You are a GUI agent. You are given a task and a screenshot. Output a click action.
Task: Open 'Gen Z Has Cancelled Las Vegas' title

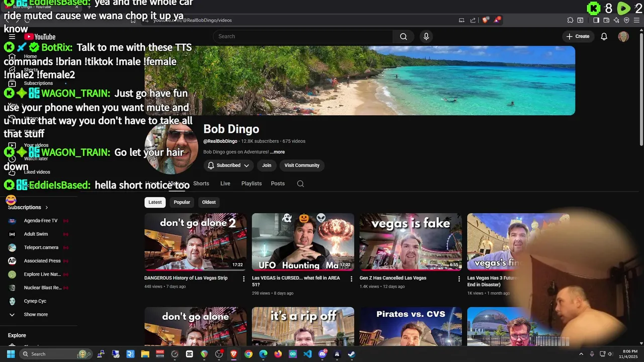[x=393, y=278]
